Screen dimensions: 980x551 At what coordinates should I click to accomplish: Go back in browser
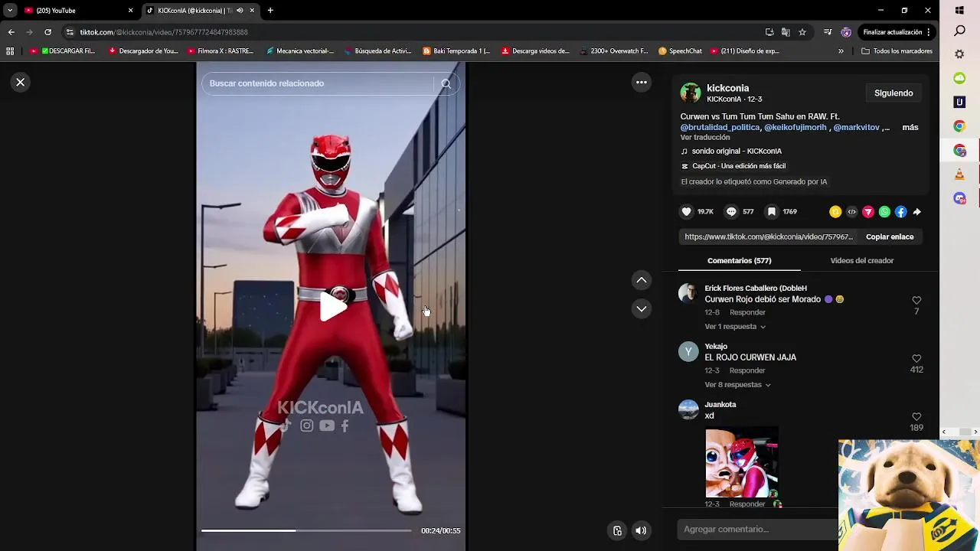coord(11,32)
